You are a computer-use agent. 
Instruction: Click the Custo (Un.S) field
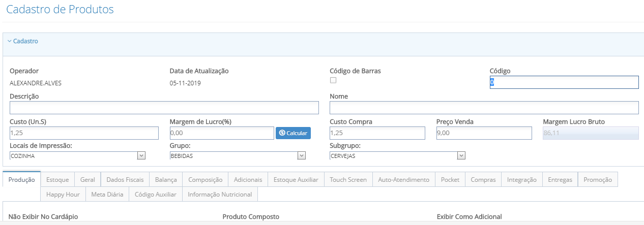[84, 133]
